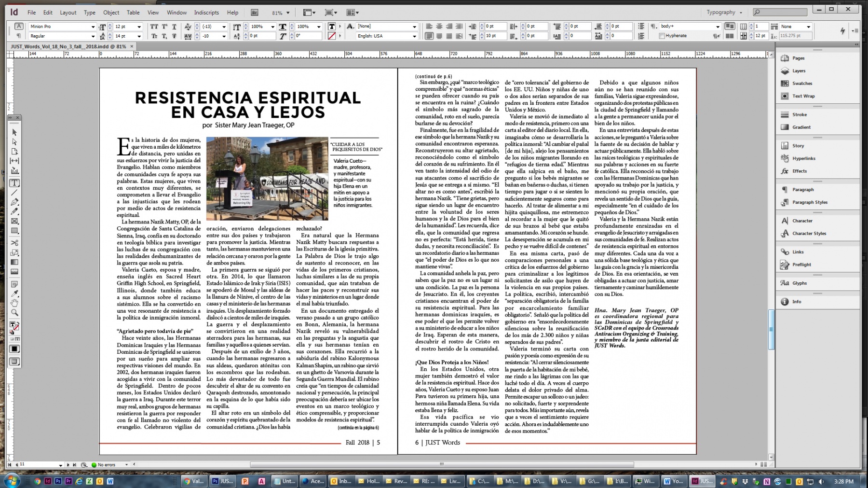Select the Zoom magnifier tool

pyautogui.click(x=14, y=313)
